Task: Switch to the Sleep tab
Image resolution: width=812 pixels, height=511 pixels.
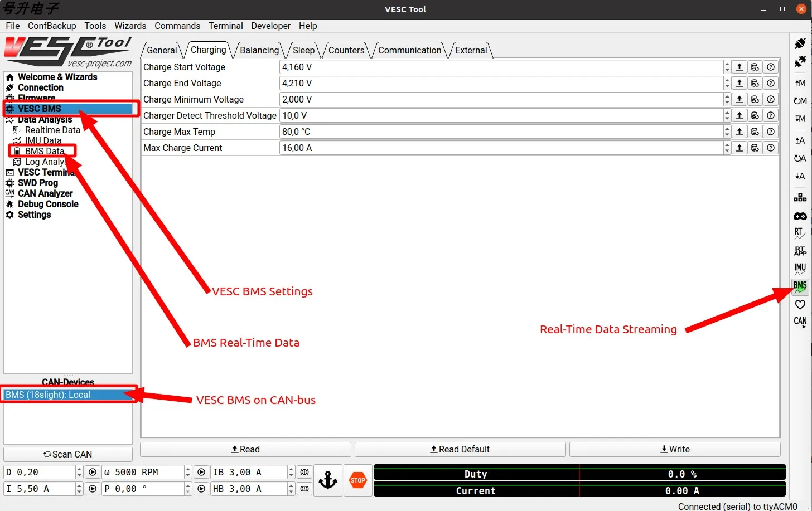Action: (304, 50)
